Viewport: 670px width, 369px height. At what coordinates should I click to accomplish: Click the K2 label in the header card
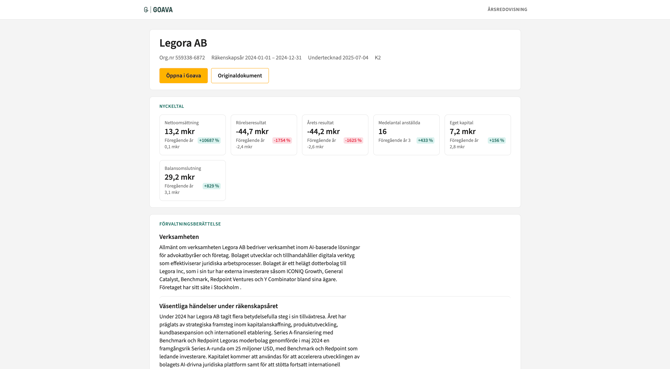click(x=378, y=58)
